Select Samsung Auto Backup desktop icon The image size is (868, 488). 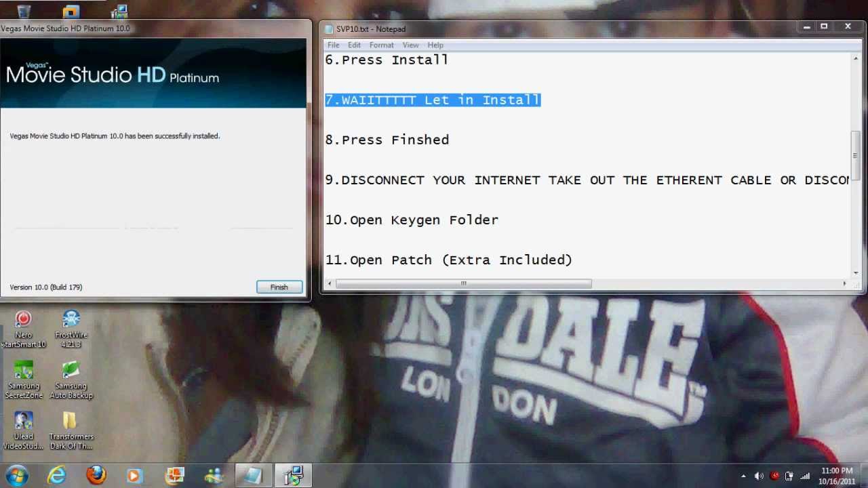71,380
